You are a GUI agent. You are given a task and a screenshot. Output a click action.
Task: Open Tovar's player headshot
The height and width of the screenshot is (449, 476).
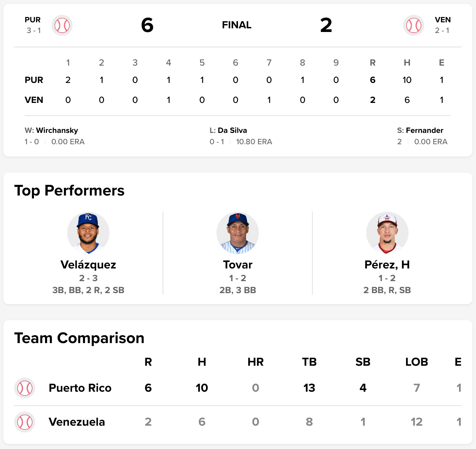click(238, 233)
